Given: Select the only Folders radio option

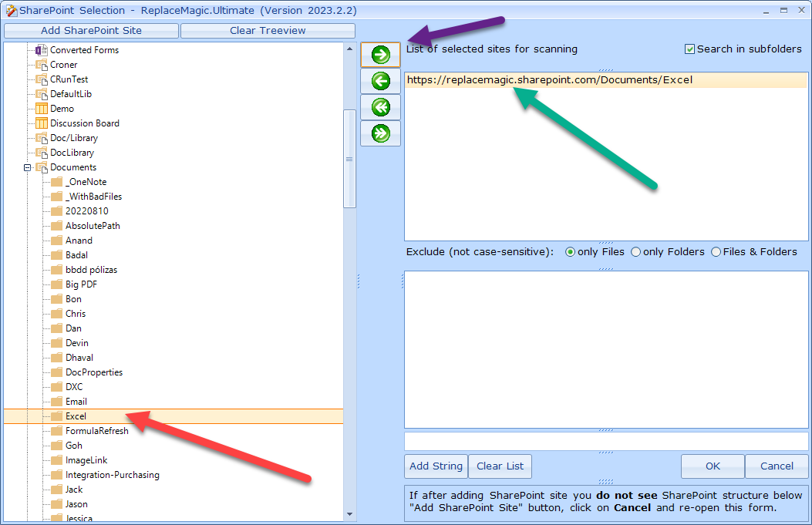Looking at the screenshot, I should click(x=636, y=252).
